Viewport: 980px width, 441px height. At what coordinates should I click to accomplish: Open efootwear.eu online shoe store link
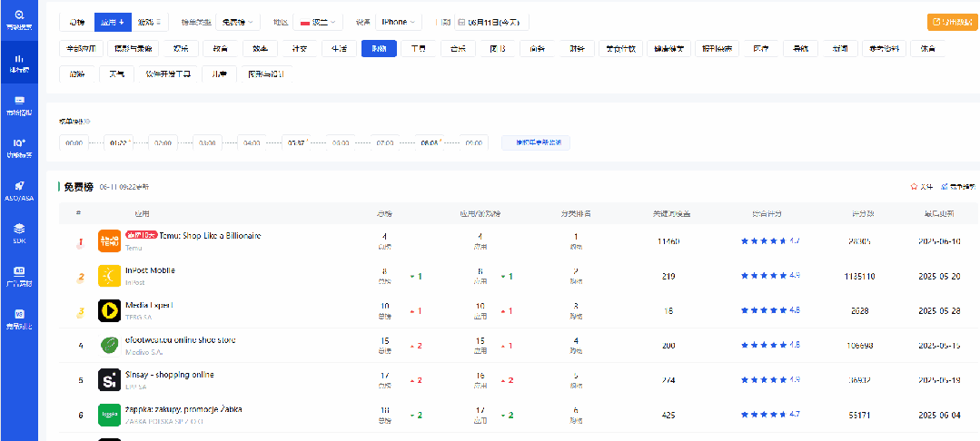pos(181,339)
